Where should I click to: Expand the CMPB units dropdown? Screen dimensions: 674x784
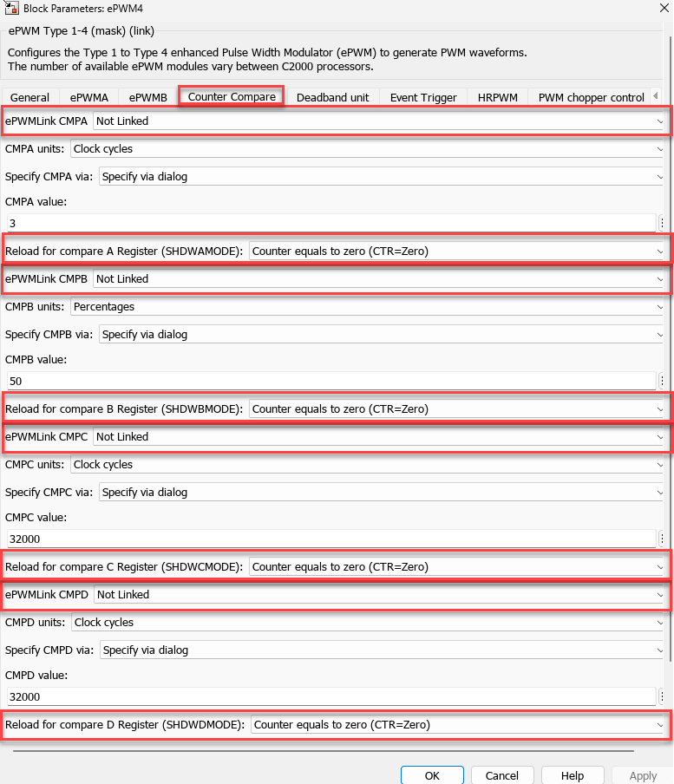pos(367,306)
